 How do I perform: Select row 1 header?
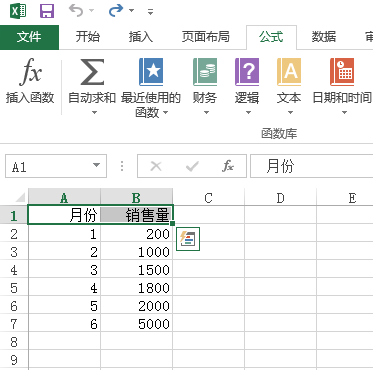coord(14,215)
